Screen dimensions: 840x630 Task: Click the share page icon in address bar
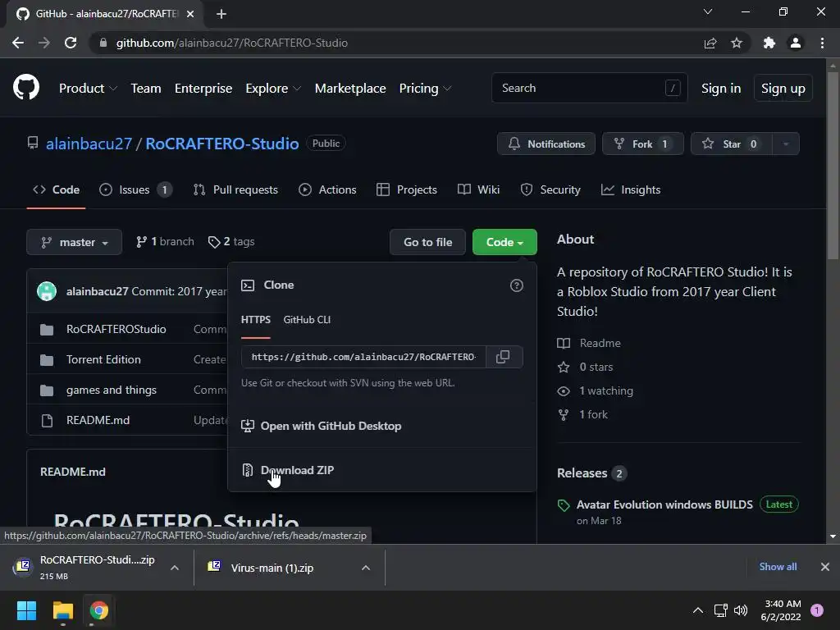pyautogui.click(x=710, y=43)
